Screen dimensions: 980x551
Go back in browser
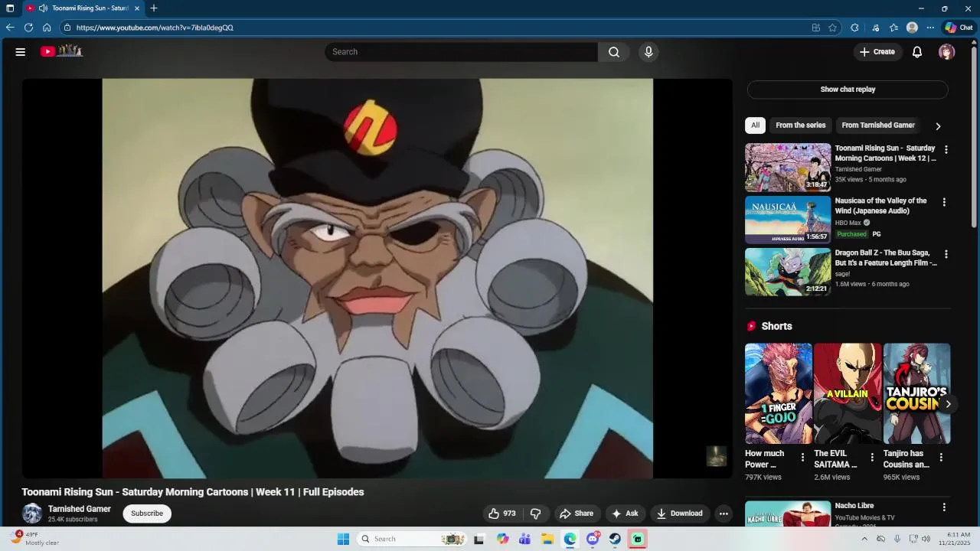(10, 28)
